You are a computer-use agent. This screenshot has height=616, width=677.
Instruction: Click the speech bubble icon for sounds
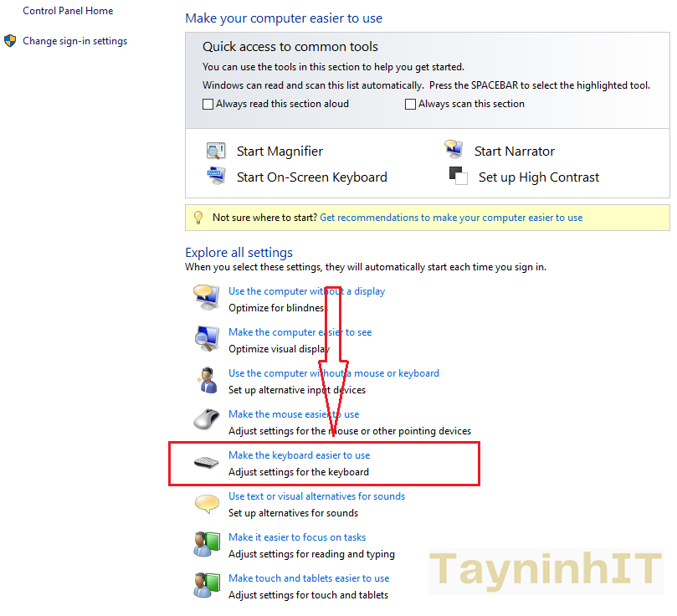(x=207, y=504)
